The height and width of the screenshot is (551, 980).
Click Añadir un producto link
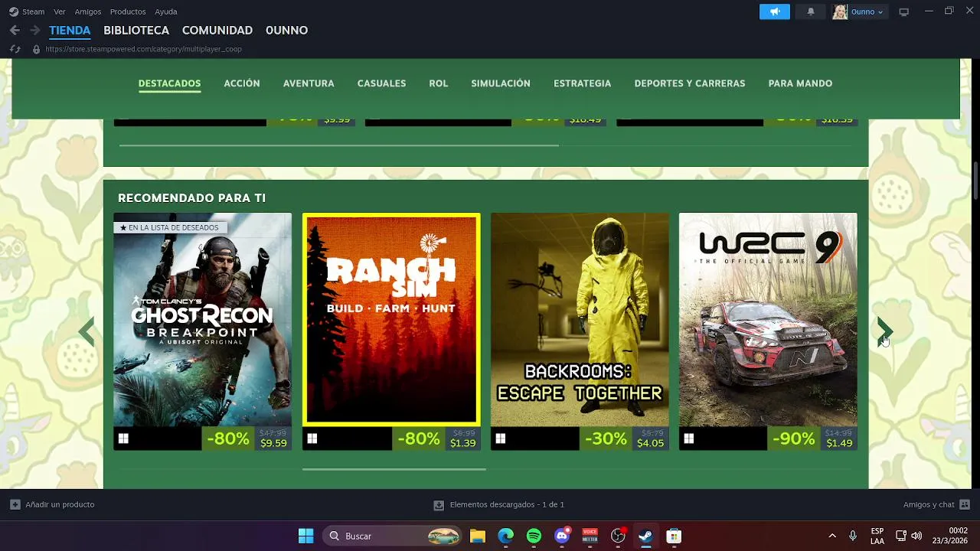pos(60,504)
